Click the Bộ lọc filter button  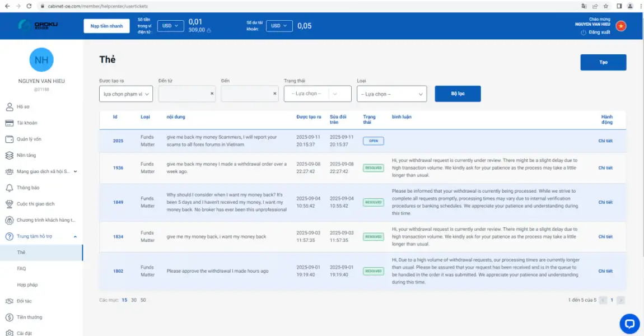pyautogui.click(x=458, y=94)
